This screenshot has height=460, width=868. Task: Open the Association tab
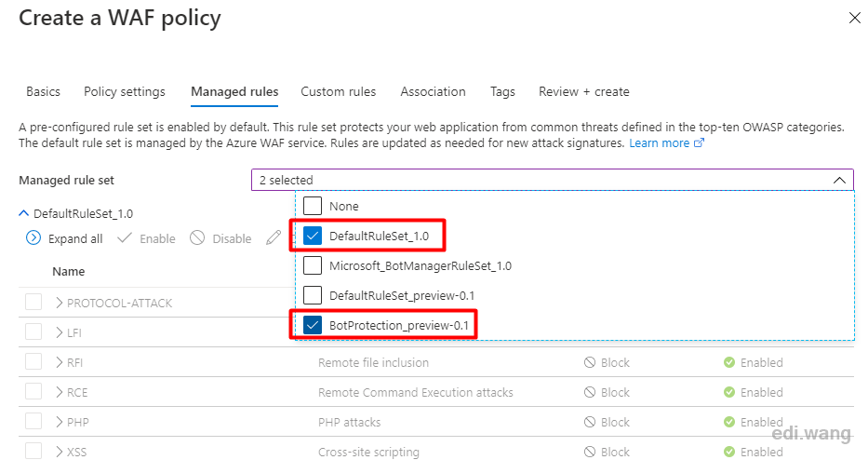pos(433,91)
